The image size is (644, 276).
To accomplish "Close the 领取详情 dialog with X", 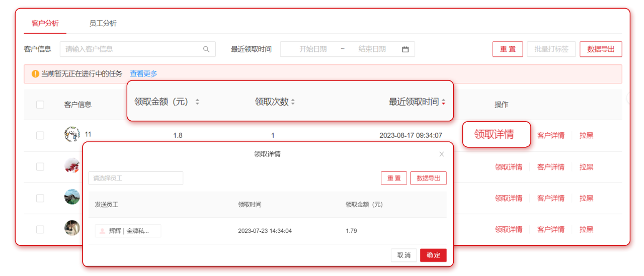I will point(441,154).
